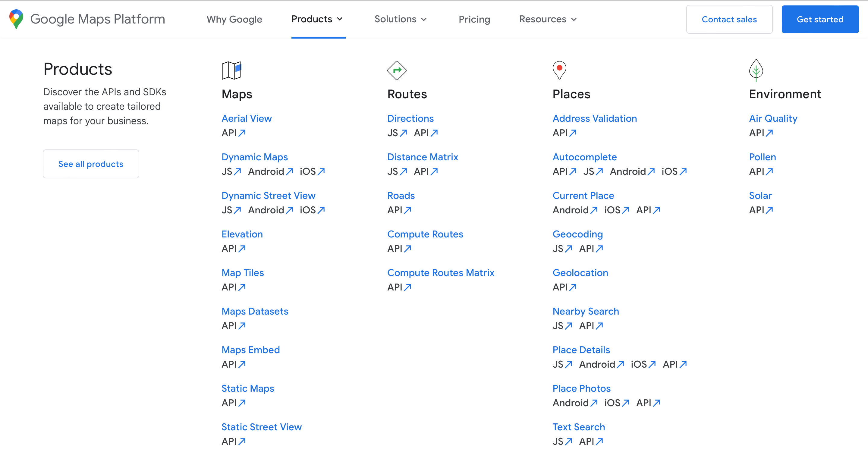Click the Environment leaf icon

coord(756,70)
